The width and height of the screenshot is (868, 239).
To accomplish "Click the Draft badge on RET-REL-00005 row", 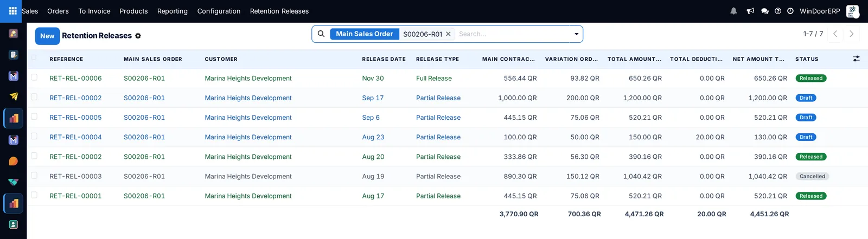I will 806,117.
